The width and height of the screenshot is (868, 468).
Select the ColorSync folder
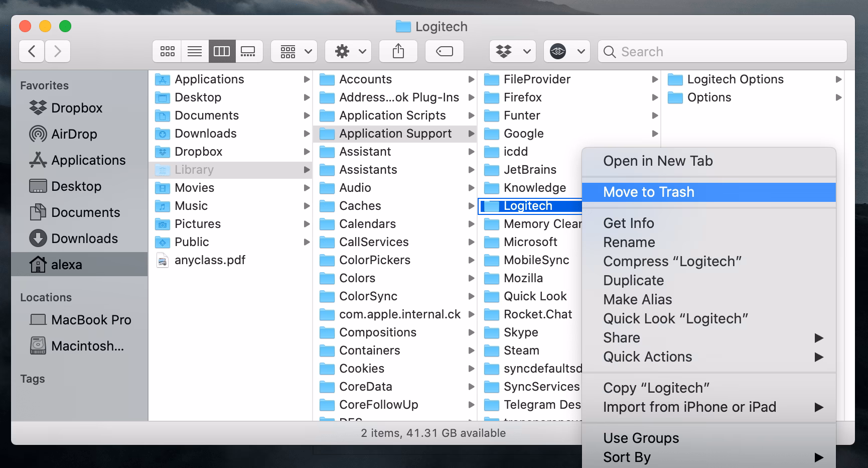tap(394, 296)
